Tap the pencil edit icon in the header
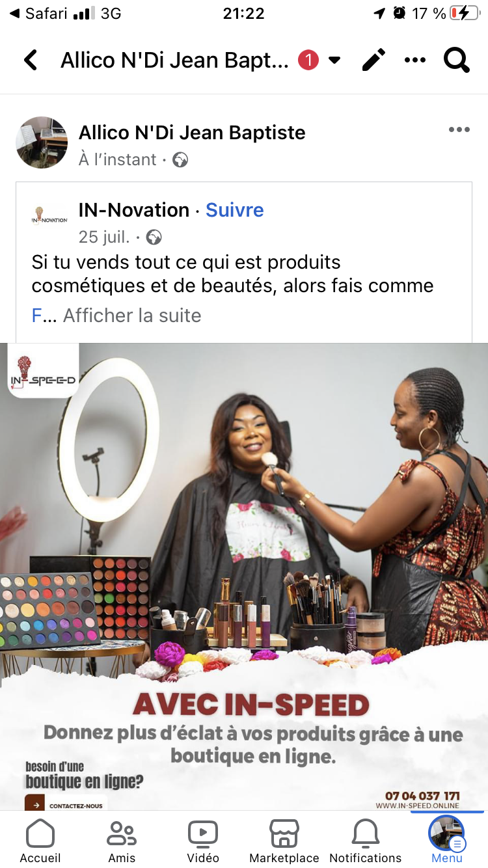This screenshot has height=868, width=488. coord(373,61)
